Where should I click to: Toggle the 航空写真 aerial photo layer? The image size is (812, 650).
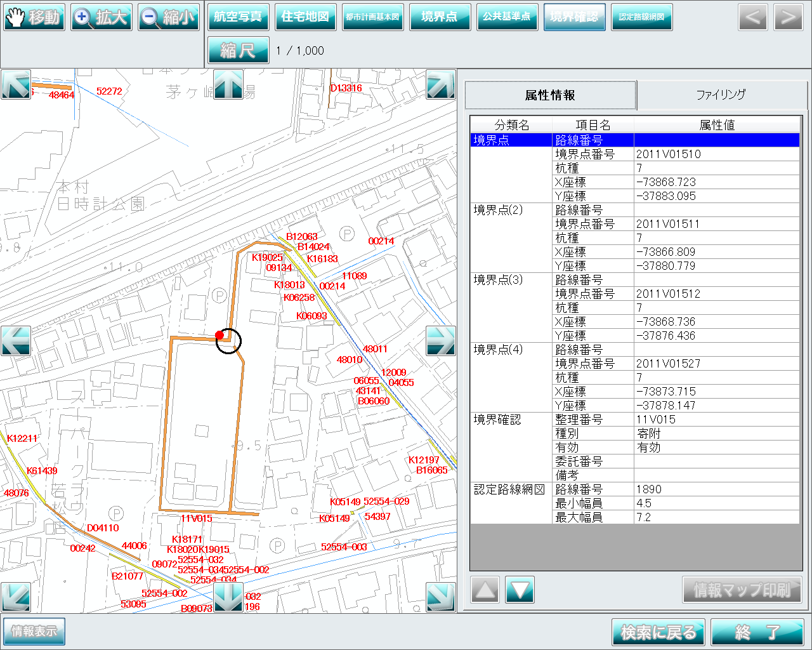pos(238,17)
